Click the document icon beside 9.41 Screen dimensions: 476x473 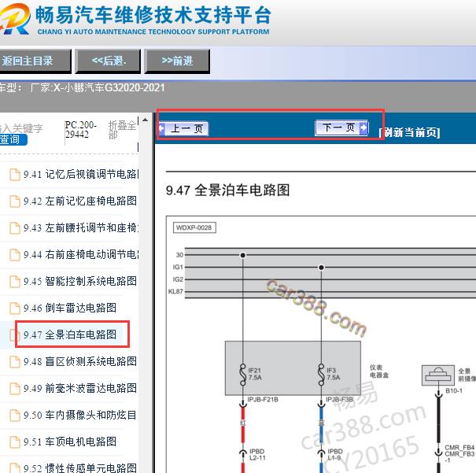[x=15, y=175]
